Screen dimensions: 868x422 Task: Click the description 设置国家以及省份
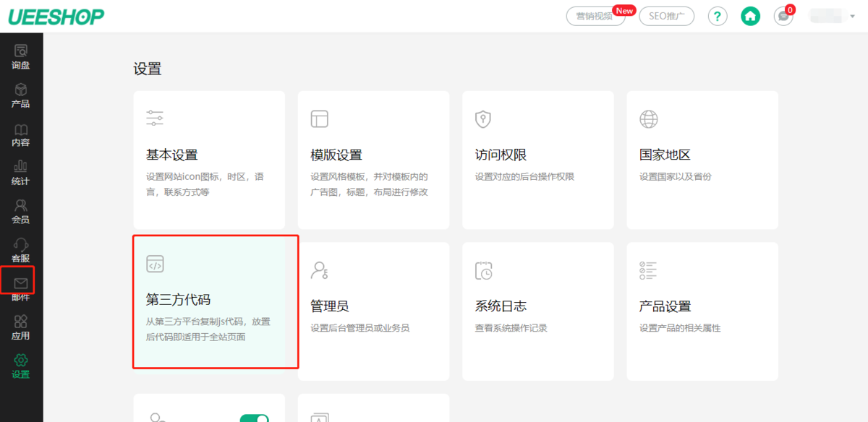(675, 176)
